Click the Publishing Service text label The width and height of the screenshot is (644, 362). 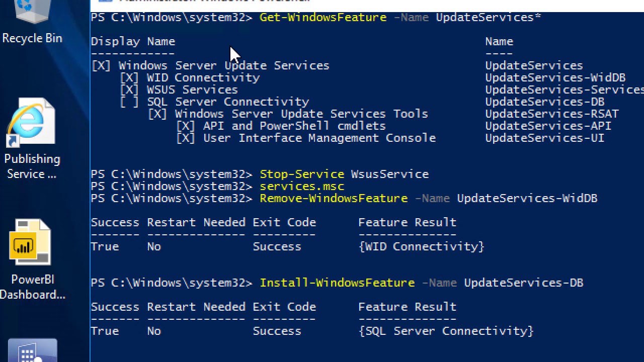pos(32,166)
